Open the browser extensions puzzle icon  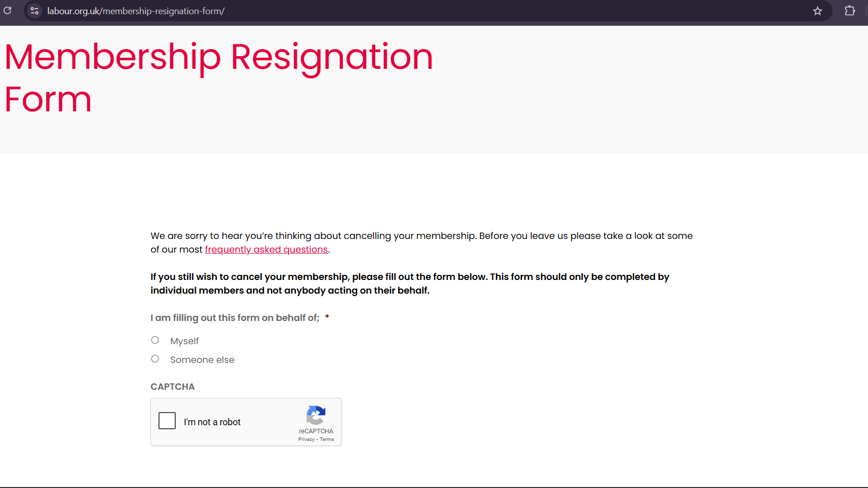(850, 11)
